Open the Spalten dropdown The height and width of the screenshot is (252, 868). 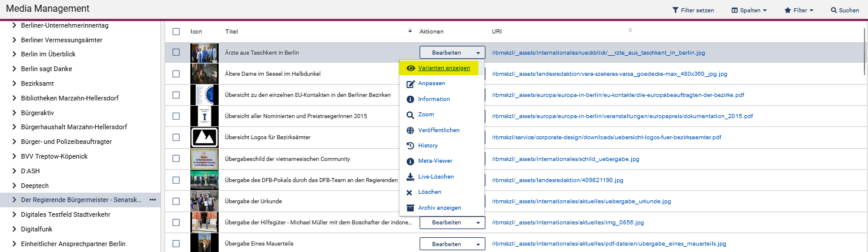749,11
